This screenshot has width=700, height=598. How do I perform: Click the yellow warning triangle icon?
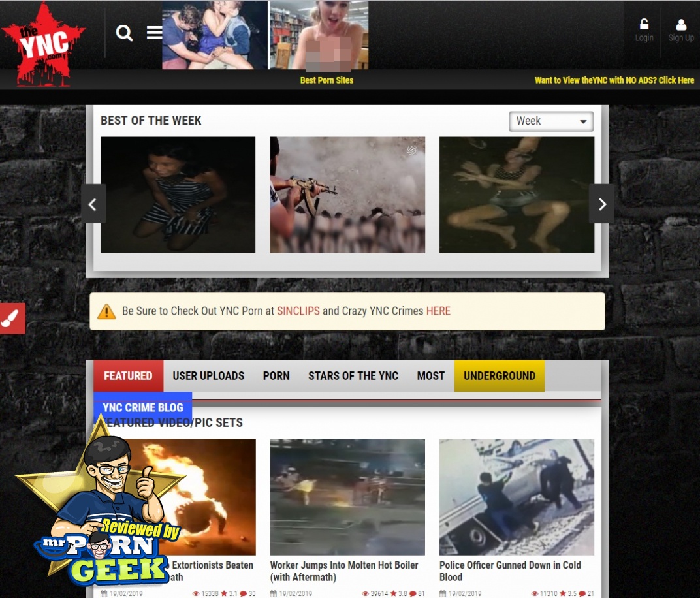(106, 311)
